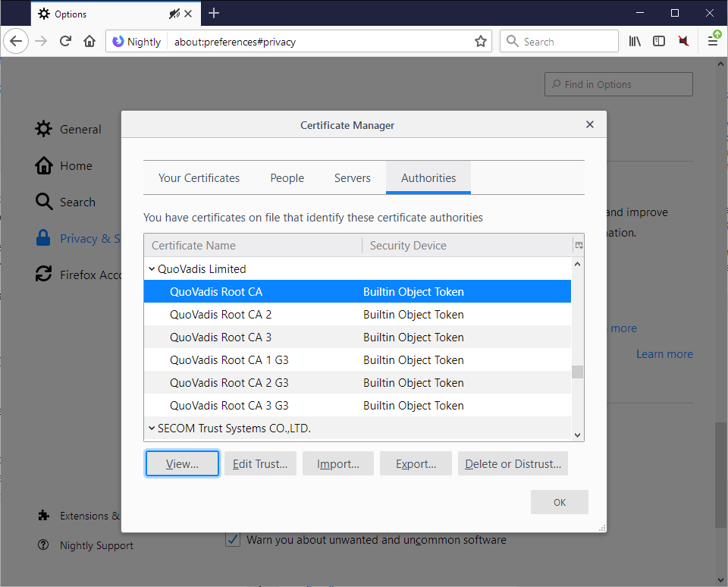Select QuoVadis Root CA row
This screenshot has width=728, height=587.
357,291
